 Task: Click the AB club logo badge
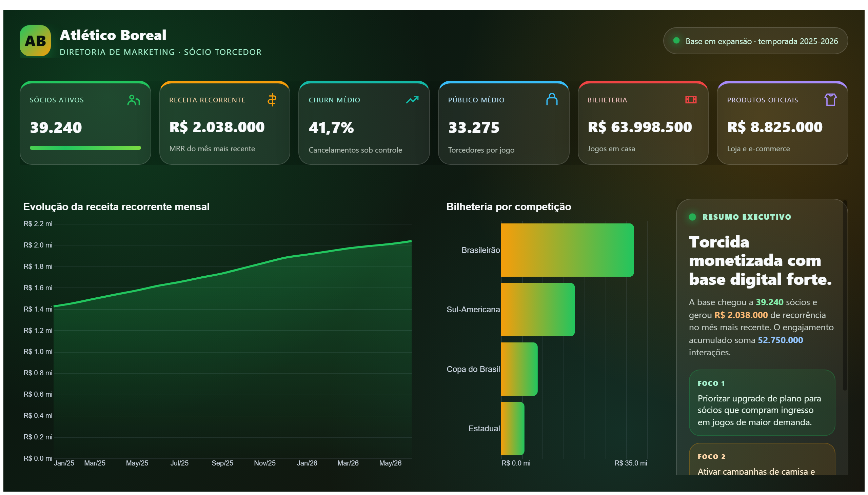(35, 41)
